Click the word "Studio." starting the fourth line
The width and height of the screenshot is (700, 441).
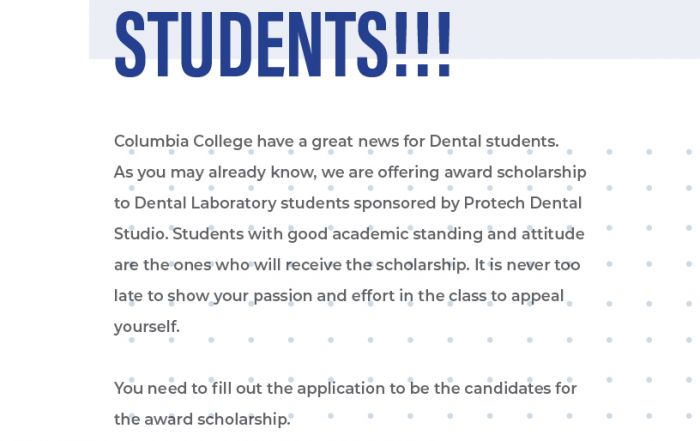[x=141, y=234]
